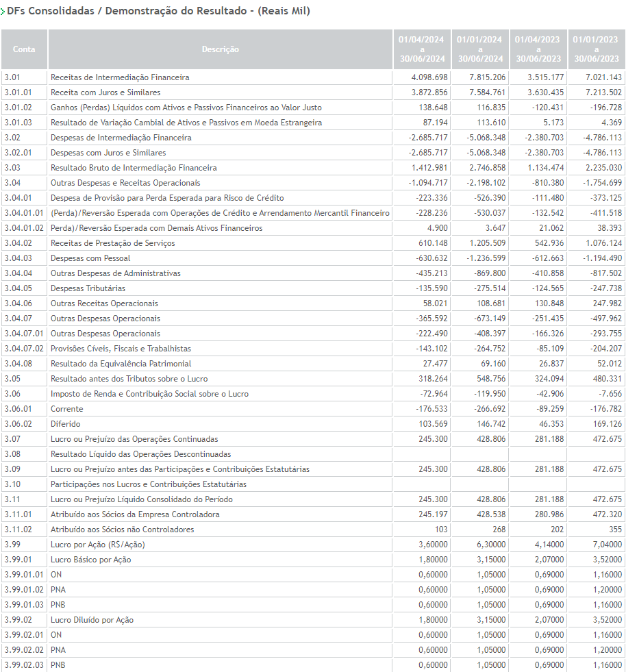Click Lucro ou Prejuízo das Operações Continuadas
This screenshot has width=626, height=672.
(134, 439)
